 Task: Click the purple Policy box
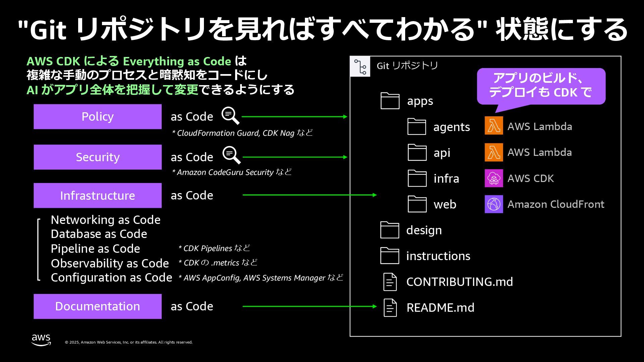(x=98, y=117)
